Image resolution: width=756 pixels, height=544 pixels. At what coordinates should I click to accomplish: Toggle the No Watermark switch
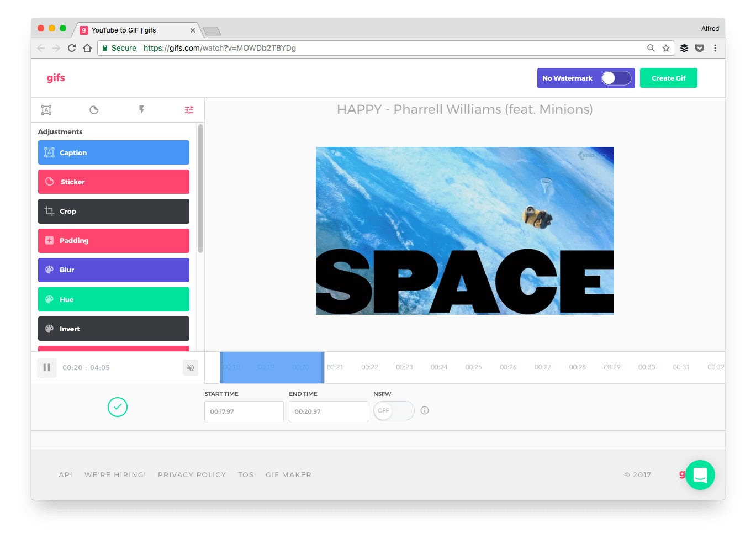616,78
